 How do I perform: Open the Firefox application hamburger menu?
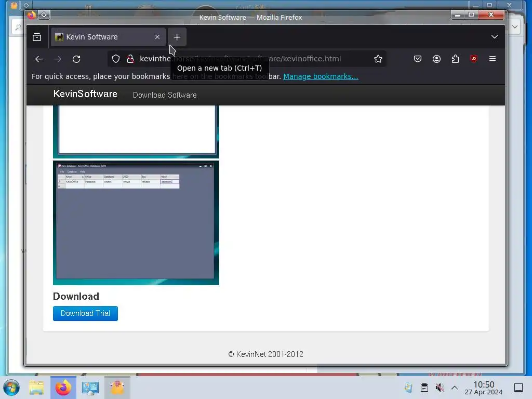tap(493, 59)
